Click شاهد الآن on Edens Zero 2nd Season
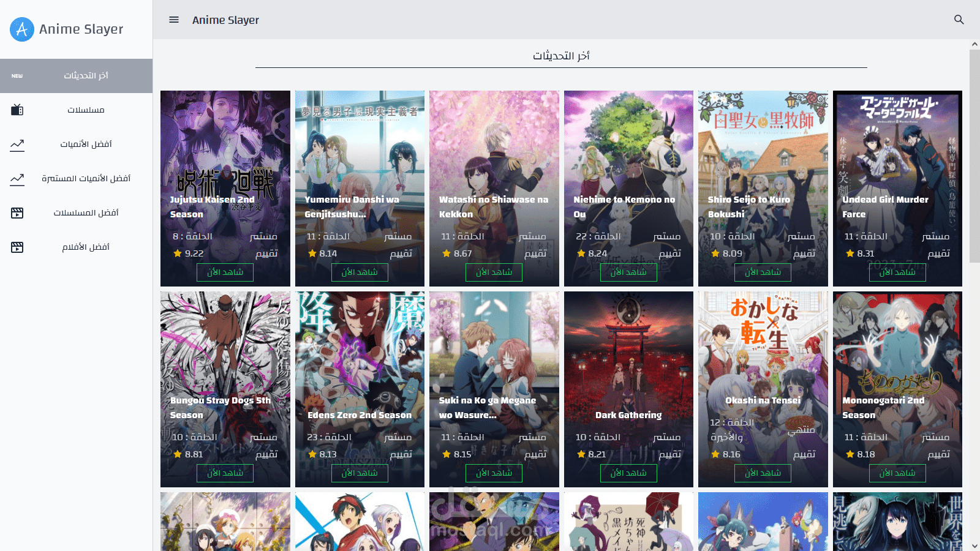This screenshot has height=551, width=980. click(359, 473)
